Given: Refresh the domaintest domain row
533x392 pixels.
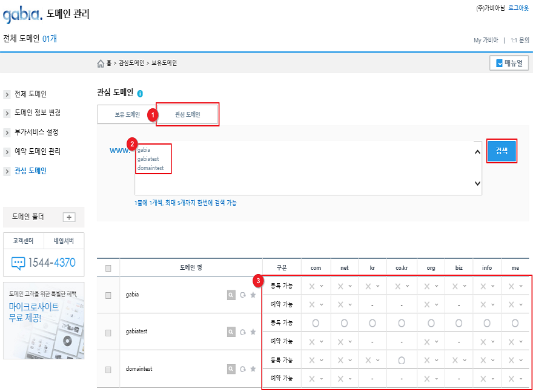Looking at the screenshot, I should [243, 369].
